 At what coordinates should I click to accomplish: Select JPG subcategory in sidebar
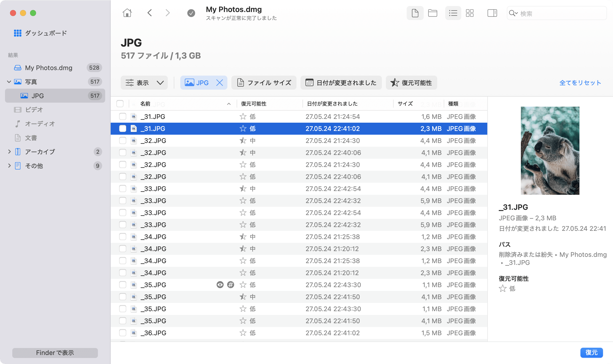click(x=55, y=96)
